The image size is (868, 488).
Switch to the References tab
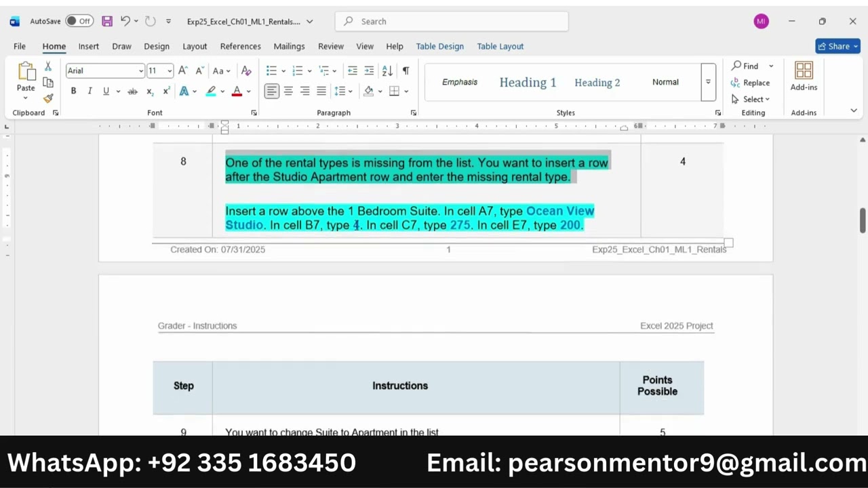point(240,46)
